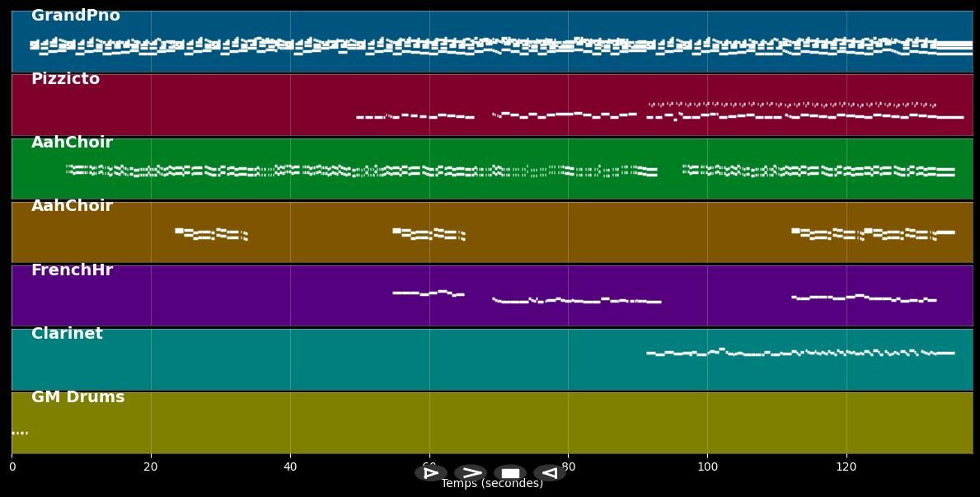Select the GrandPno track label

[75, 16]
